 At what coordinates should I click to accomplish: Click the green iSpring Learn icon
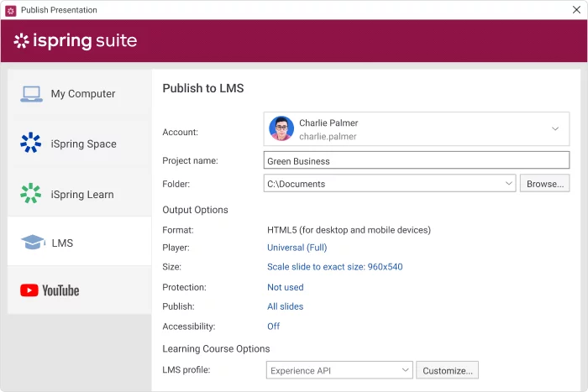[x=31, y=193]
